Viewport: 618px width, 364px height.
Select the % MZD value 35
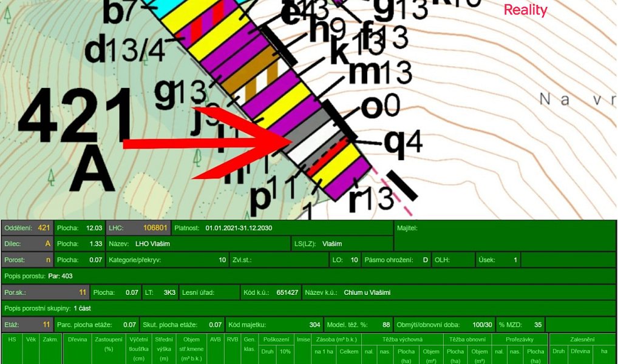click(x=538, y=325)
